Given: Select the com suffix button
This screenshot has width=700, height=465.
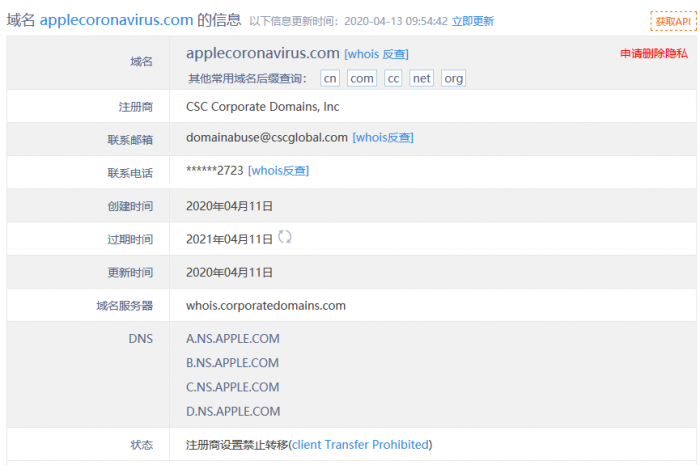Looking at the screenshot, I should (x=362, y=79).
